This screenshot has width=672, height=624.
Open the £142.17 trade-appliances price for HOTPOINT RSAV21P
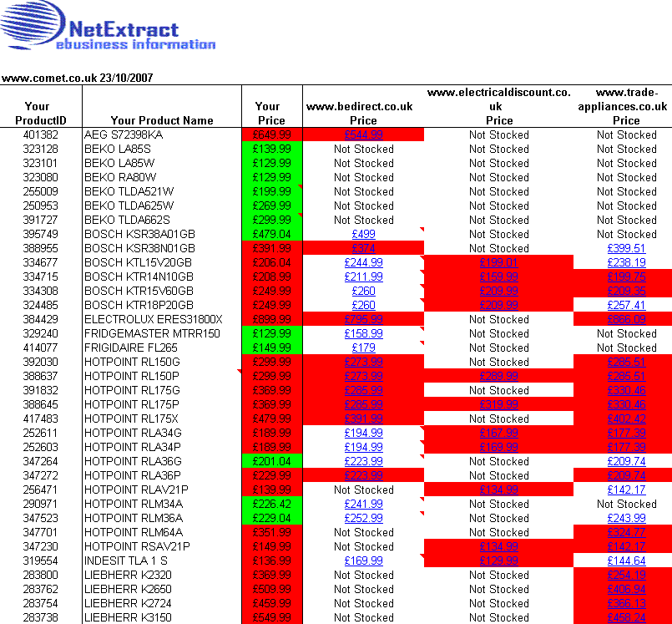pyautogui.click(x=626, y=546)
